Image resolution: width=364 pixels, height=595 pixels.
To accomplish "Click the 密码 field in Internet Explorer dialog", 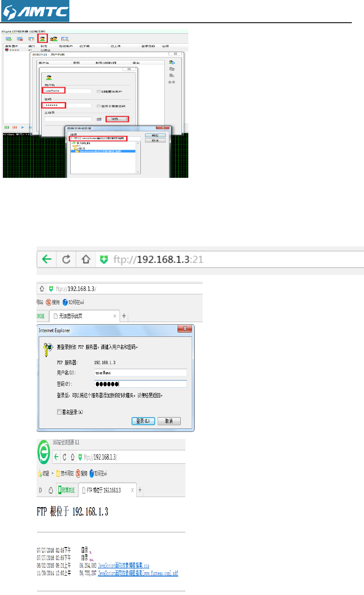I will pyautogui.click(x=140, y=384).
